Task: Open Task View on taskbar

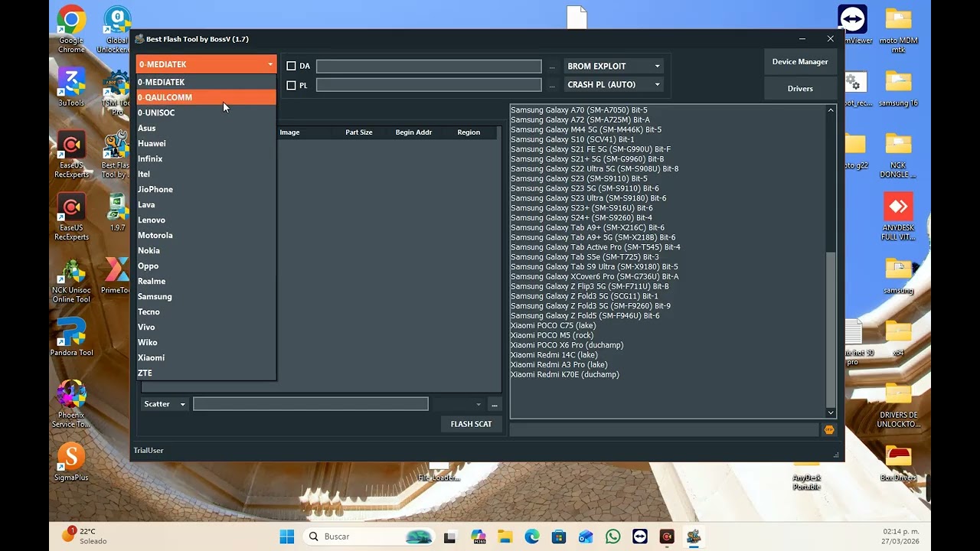Action: [449, 536]
